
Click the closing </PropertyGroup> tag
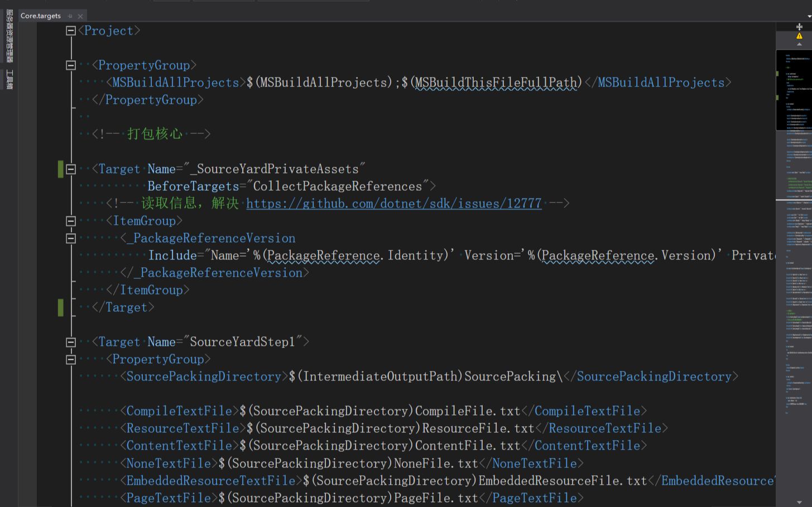tap(148, 100)
